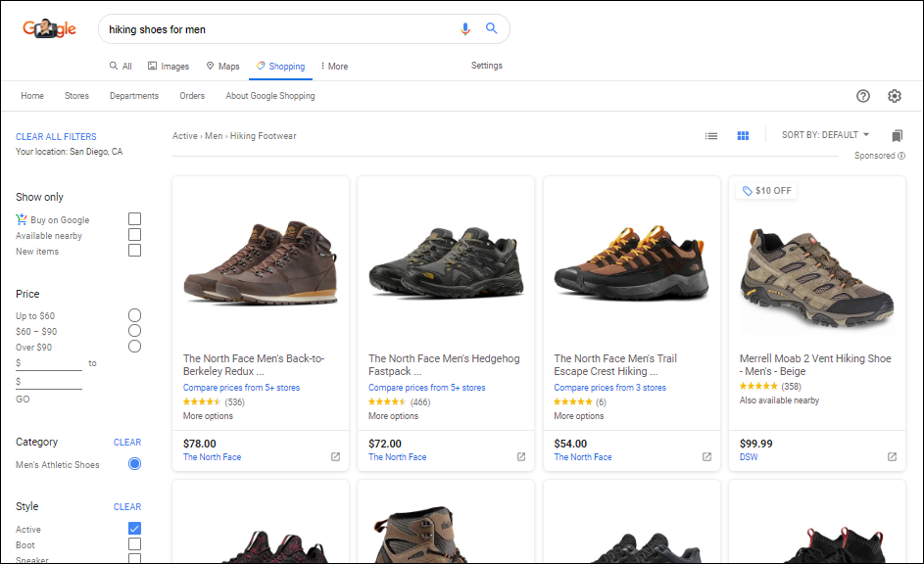Screen dimensions: 924x564
Task: Open the Shopping settings gear icon
Action: point(895,96)
